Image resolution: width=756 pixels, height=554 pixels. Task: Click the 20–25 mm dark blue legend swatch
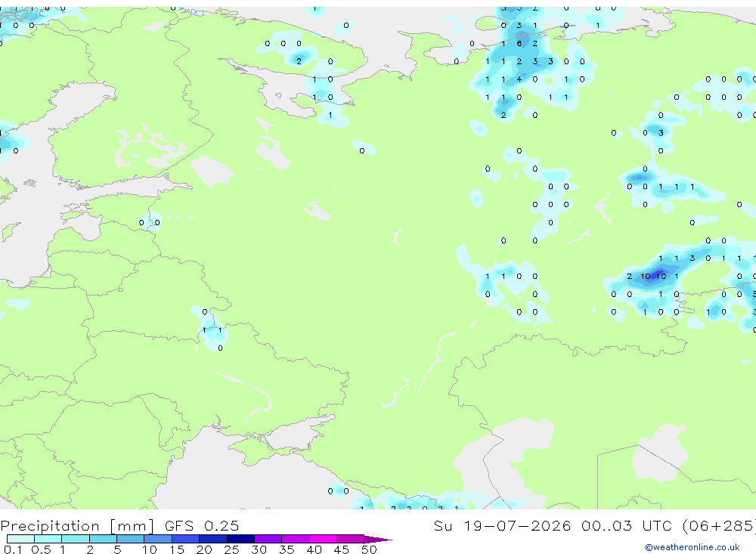click(213, 539)
